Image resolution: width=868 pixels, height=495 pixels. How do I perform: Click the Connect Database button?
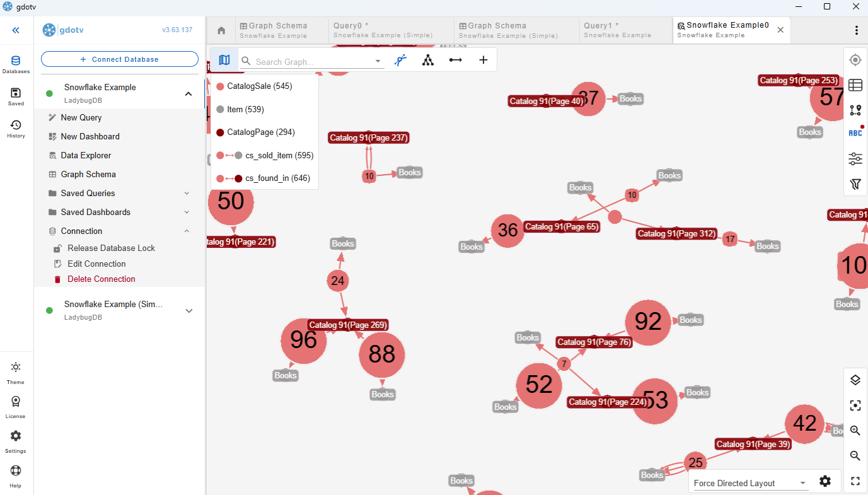pyautogui.click(x=120, y=59)
